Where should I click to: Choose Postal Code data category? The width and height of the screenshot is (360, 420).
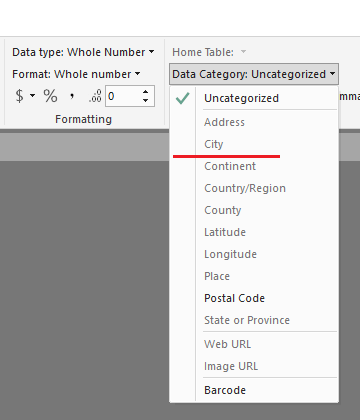pos(254,298)
